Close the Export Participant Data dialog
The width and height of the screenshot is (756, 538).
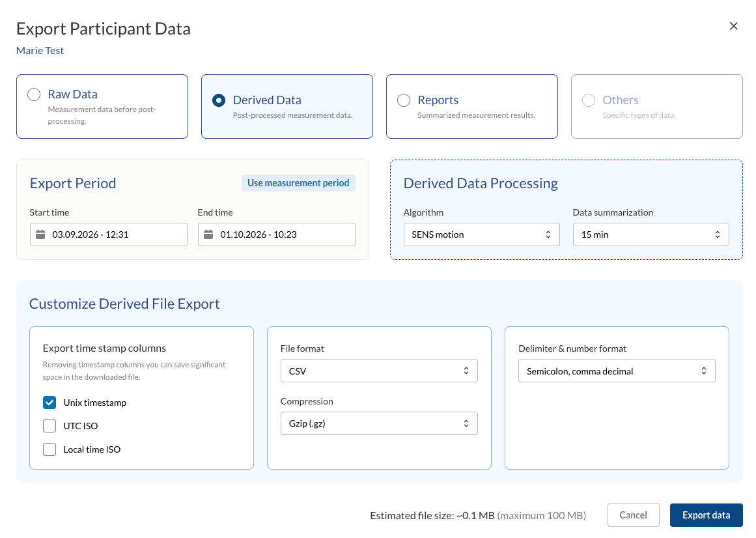733,26
